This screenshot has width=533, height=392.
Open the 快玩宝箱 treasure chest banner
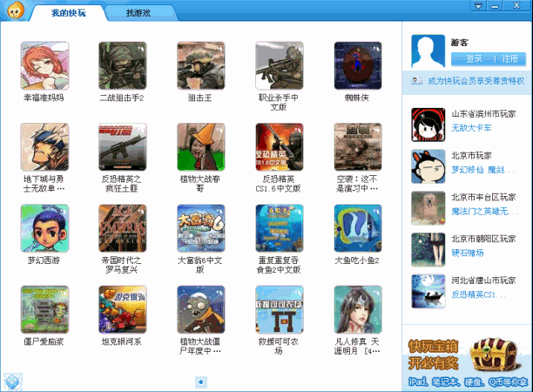coord(468,362)
